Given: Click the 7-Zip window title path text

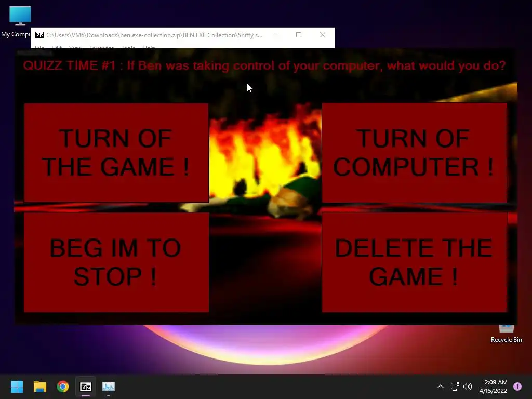Looking at the screenshot, I should coord(154,35).
